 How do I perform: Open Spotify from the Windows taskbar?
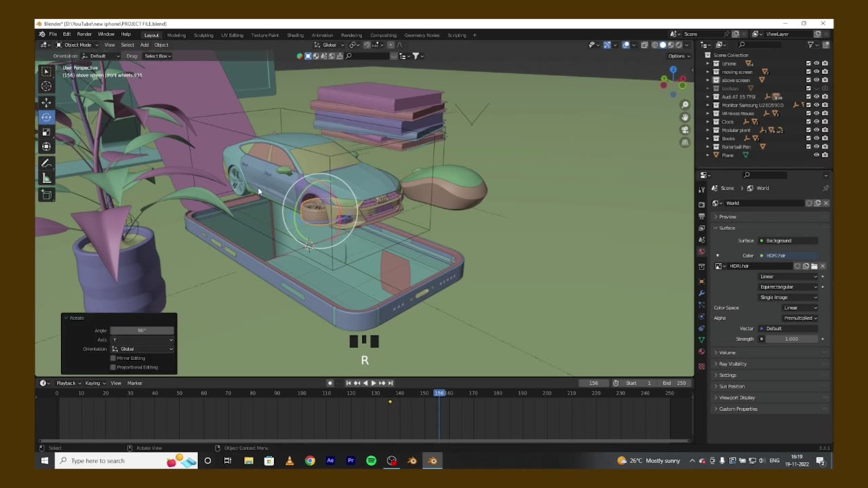point(371,461)
